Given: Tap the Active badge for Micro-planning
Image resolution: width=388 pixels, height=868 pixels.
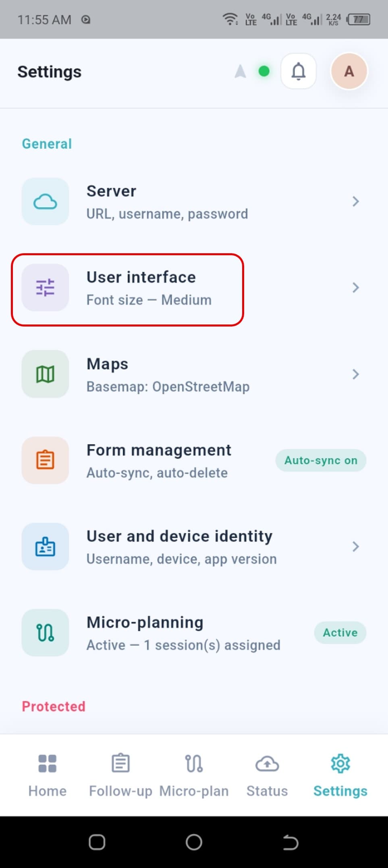Looking at the screenshot, I should click(x=340, y=632).
